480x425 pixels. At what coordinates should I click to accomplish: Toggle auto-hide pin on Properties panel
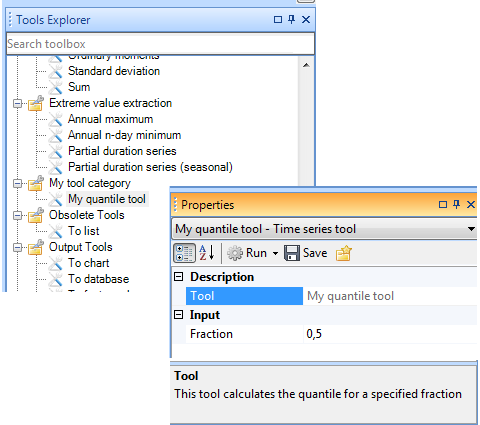click(x=457, y=204)
